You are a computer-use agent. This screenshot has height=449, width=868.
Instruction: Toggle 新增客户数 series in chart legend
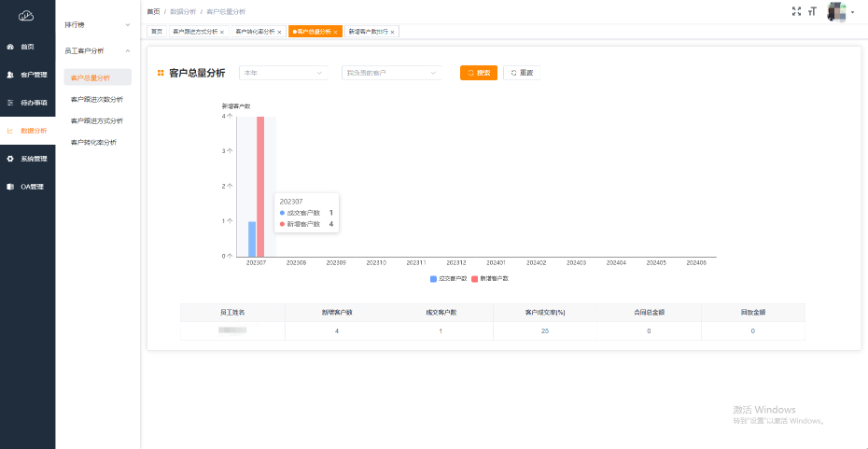click(490, 278)
